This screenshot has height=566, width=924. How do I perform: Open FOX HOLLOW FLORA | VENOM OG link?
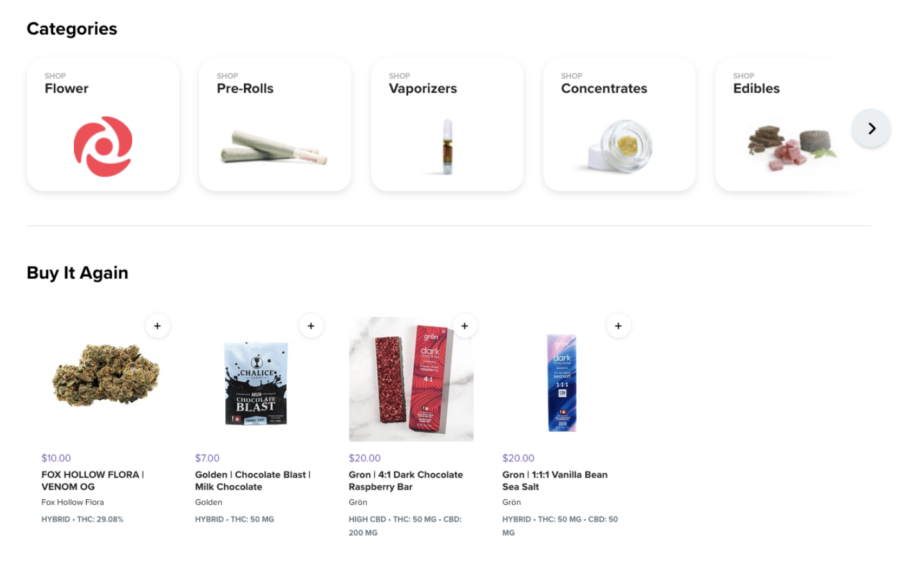92,481
